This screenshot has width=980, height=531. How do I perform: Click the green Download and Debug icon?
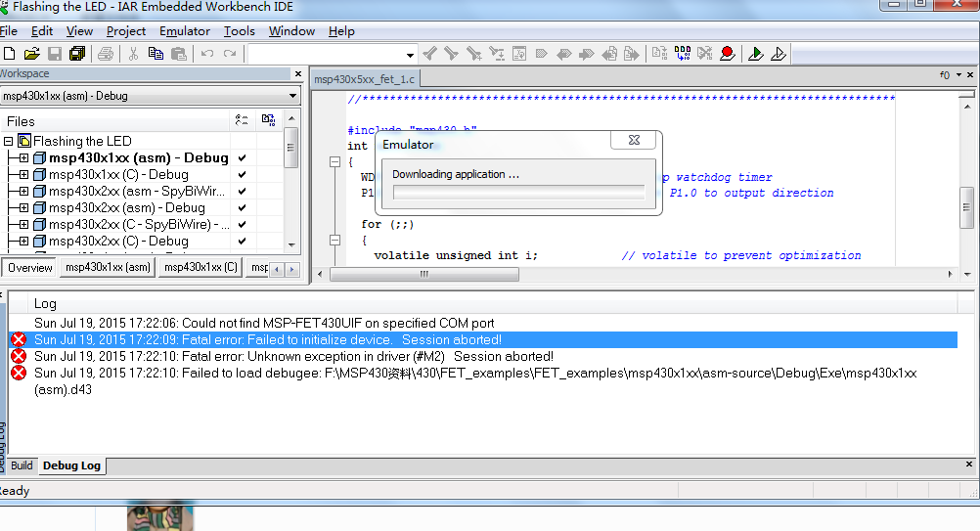coord(756,55)
